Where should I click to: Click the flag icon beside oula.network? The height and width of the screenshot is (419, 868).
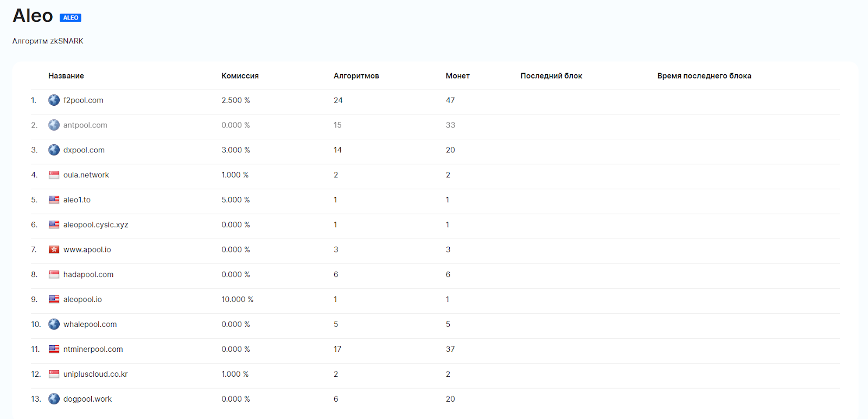54,175
